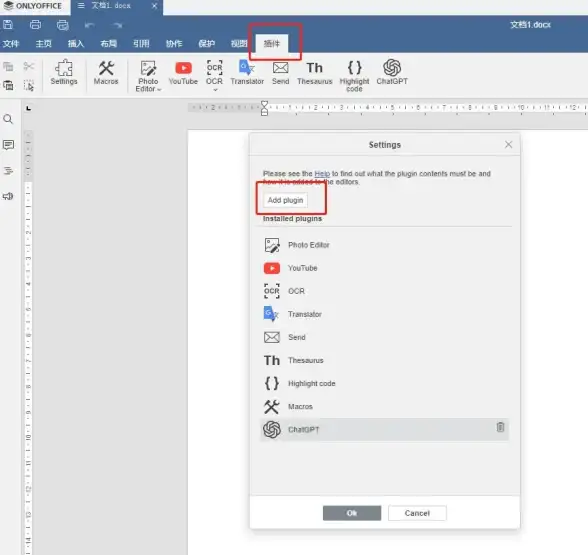Select Translator in the installed plugins list
The height and width of the screenshot is (555, 588).
pos(384,314)
